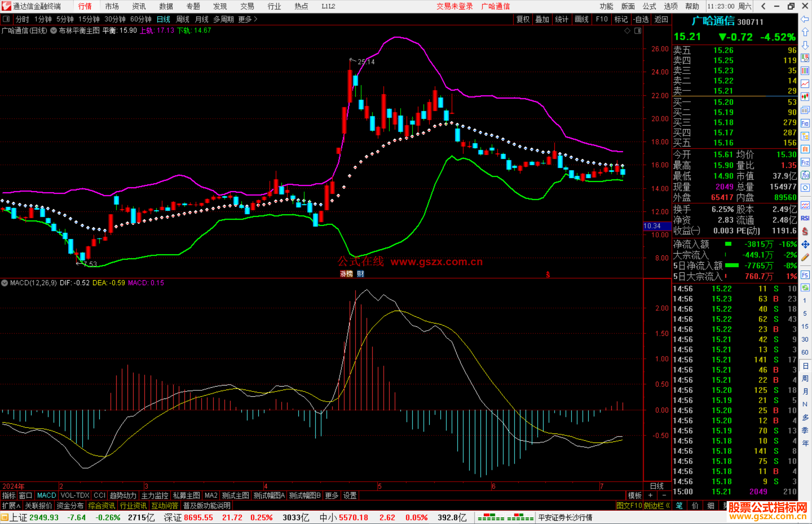Toggle the left panel square at period bar
Viewport: 812px width, 524px height.
(x=6, y=19)
